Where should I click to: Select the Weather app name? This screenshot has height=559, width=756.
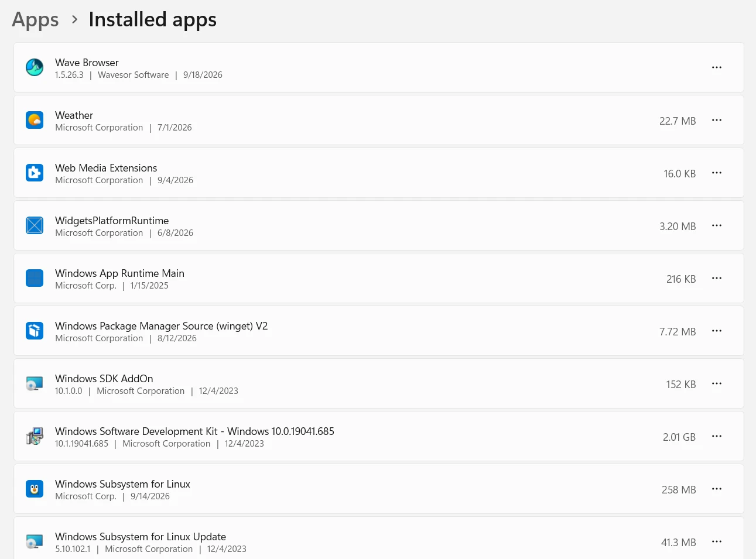[74, 115]
